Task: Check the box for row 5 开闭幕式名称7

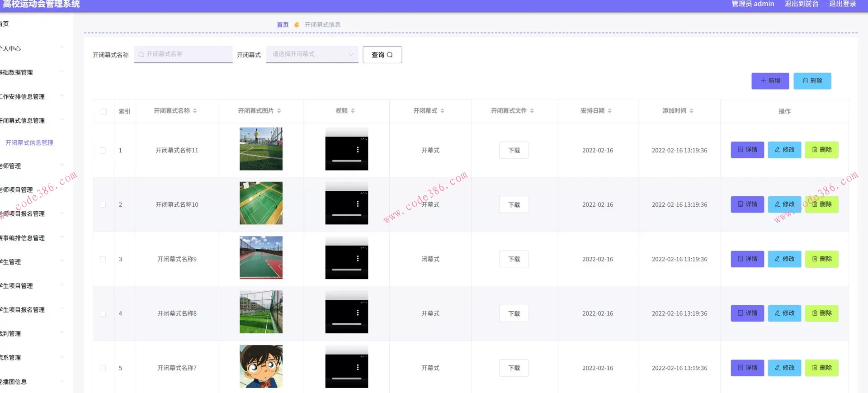Action: [x=103, y=368]
